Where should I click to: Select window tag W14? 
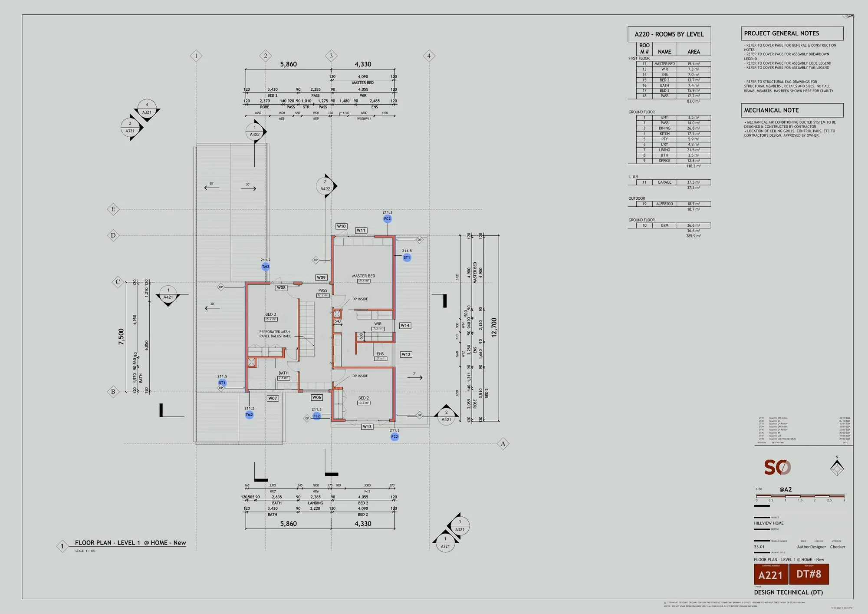coord(405,325)
